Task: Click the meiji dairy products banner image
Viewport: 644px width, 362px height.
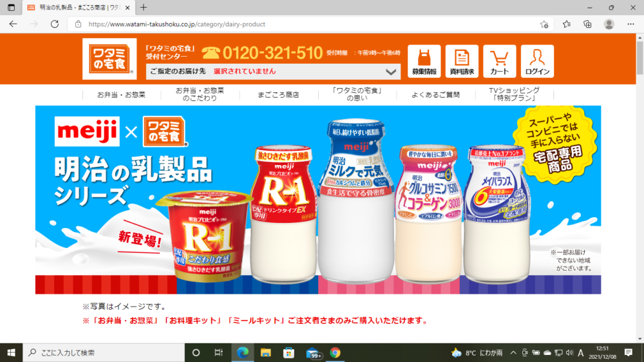Action: 318,200
